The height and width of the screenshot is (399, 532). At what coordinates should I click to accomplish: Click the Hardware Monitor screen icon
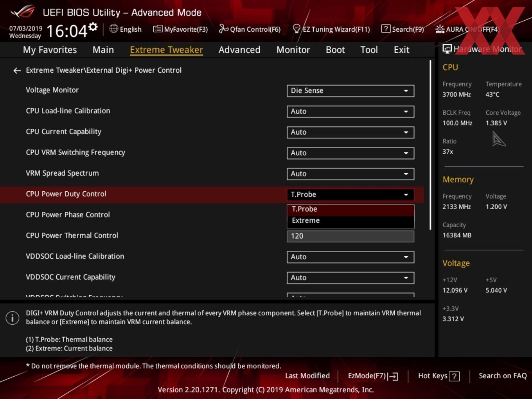pos(447,49)
